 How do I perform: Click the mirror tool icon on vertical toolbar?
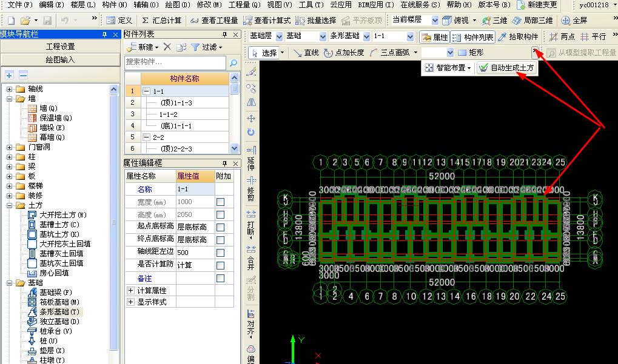tap(251, 102)
